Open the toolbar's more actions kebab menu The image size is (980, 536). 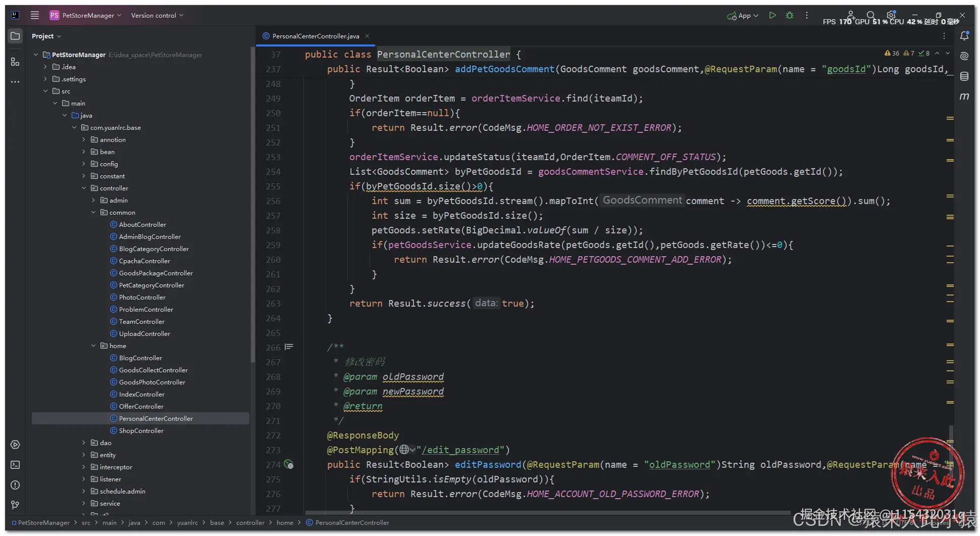[x=807, y=15]
